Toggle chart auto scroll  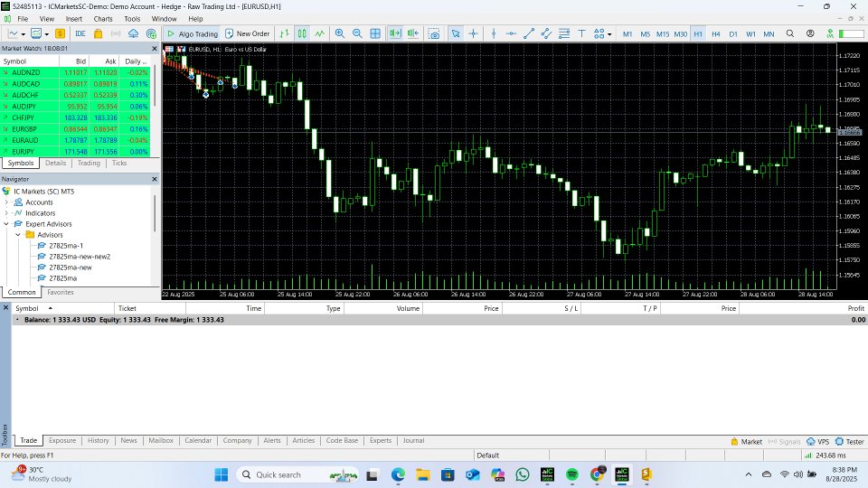click(x=395, y=33)
